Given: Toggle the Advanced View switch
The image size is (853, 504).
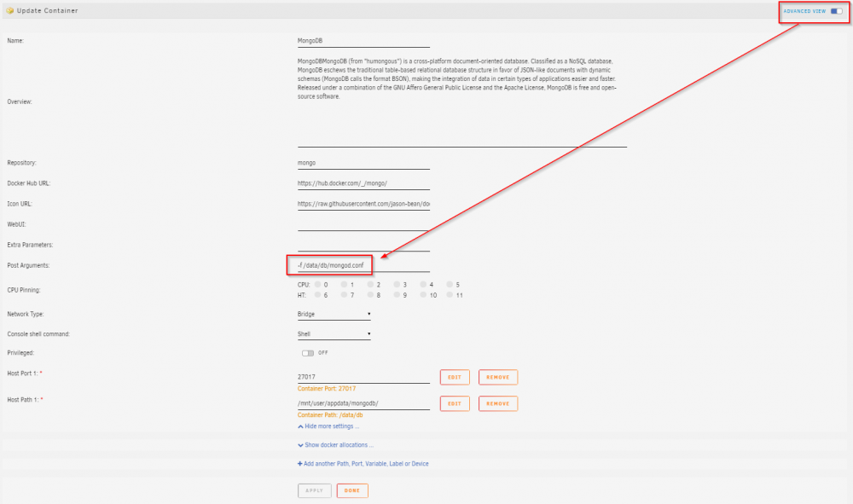Looking at the screenshot, I should [x=836, y=11].
